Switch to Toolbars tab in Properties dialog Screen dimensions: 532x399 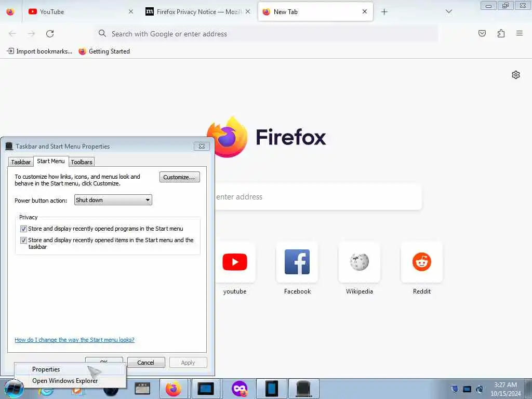[82, 162]
